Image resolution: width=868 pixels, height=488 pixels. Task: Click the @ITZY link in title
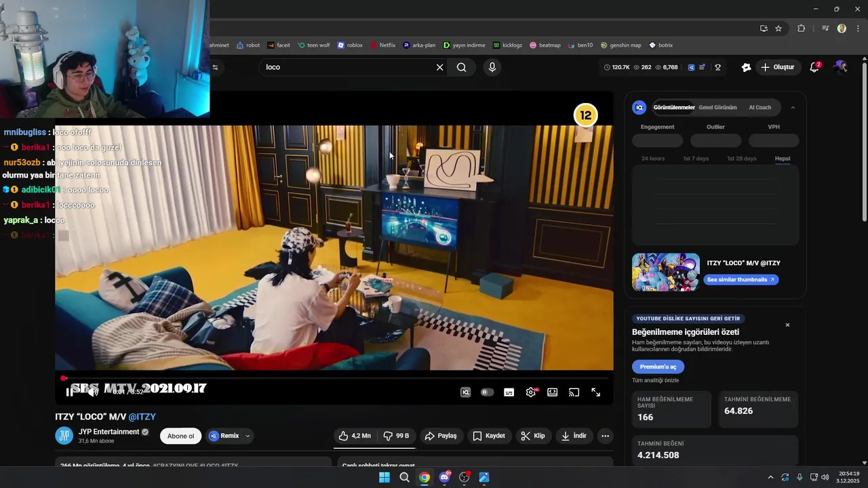pyautogui.click(x=142, y=417)
